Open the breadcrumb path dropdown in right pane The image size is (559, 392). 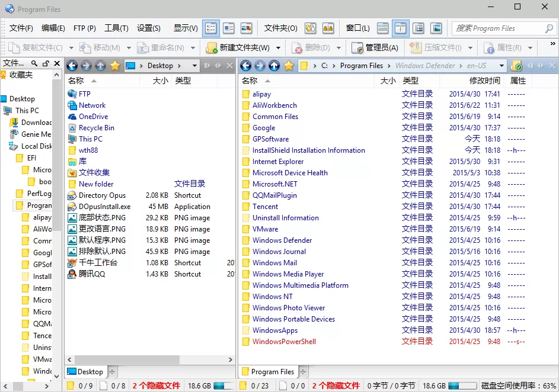pyautogui.click(x=502, y=66)
